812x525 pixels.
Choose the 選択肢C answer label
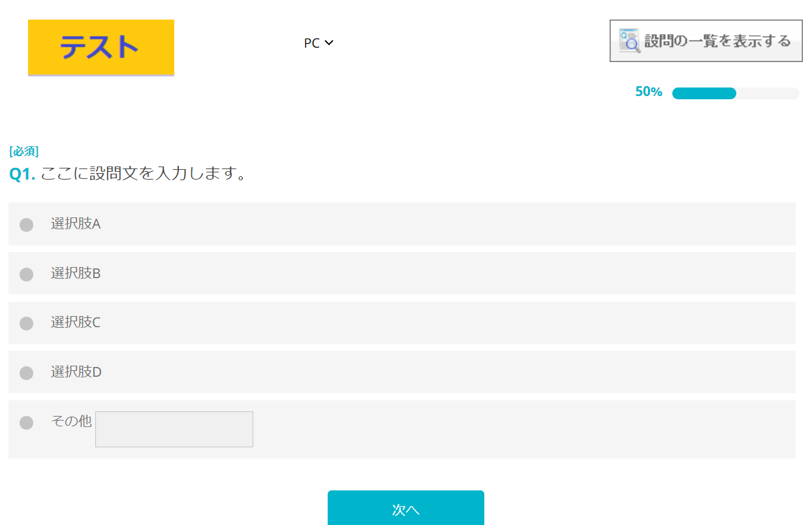tap(76, 323)
